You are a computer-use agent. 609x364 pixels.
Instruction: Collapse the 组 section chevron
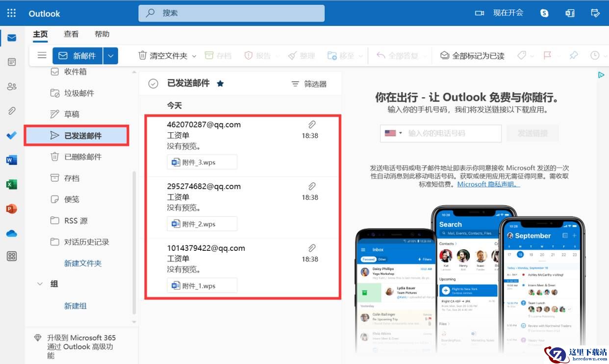(40, 284)
